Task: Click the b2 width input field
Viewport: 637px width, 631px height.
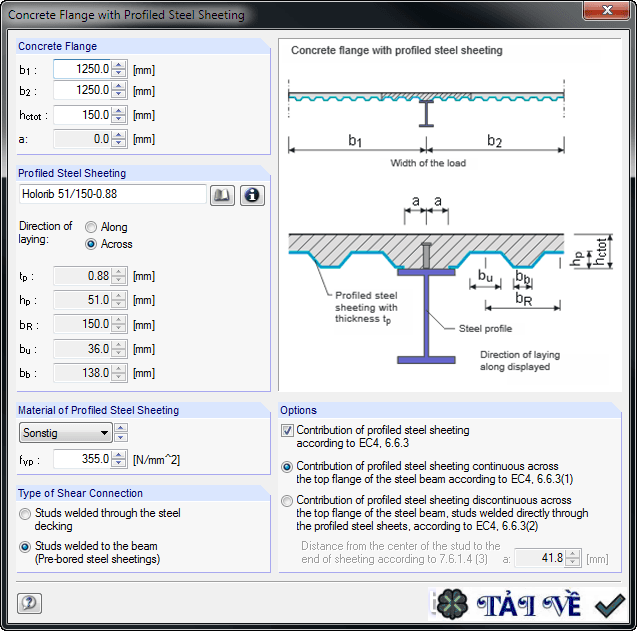Action: click(x=82, y=90)
